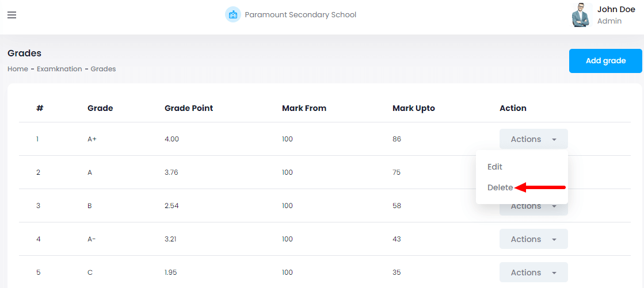
Task: Open the Actions dropdown for grade B
Action: 534,209
